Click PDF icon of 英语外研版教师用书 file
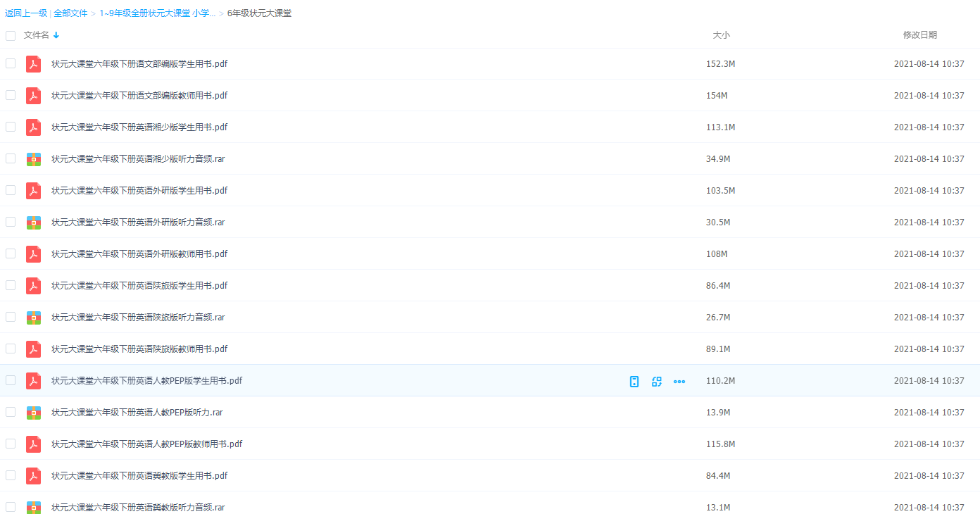 pyautogui.click(x=34, y=254)
